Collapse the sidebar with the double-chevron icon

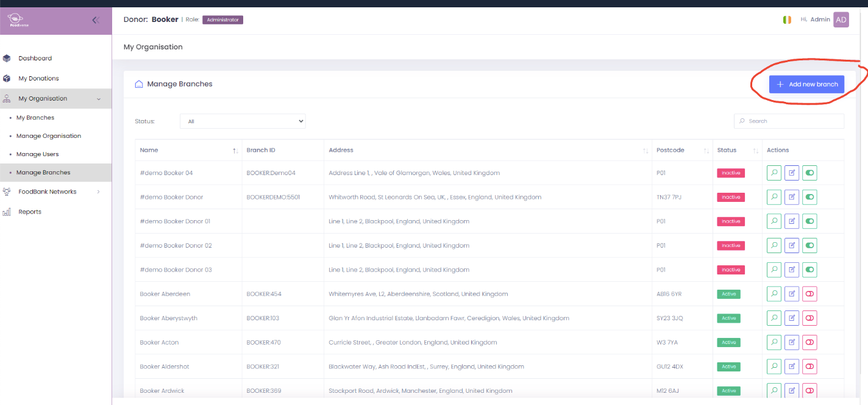[96, 20]
